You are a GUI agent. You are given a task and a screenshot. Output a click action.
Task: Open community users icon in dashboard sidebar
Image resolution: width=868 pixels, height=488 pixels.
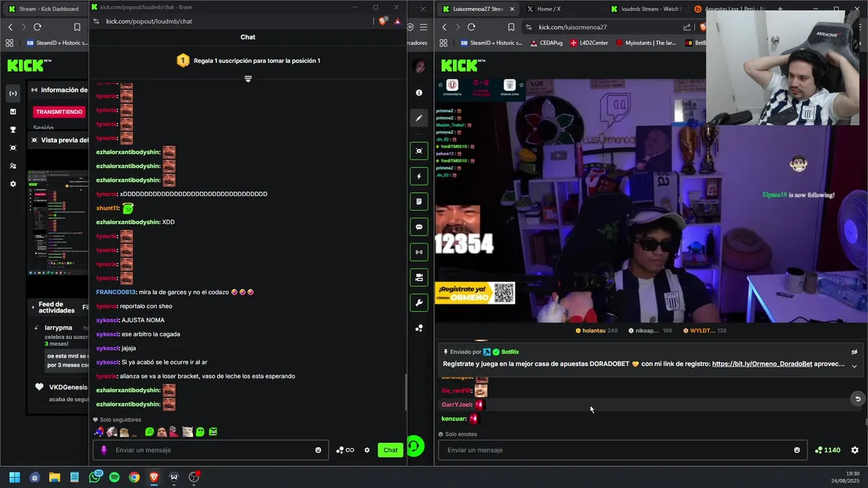point(13,166)
